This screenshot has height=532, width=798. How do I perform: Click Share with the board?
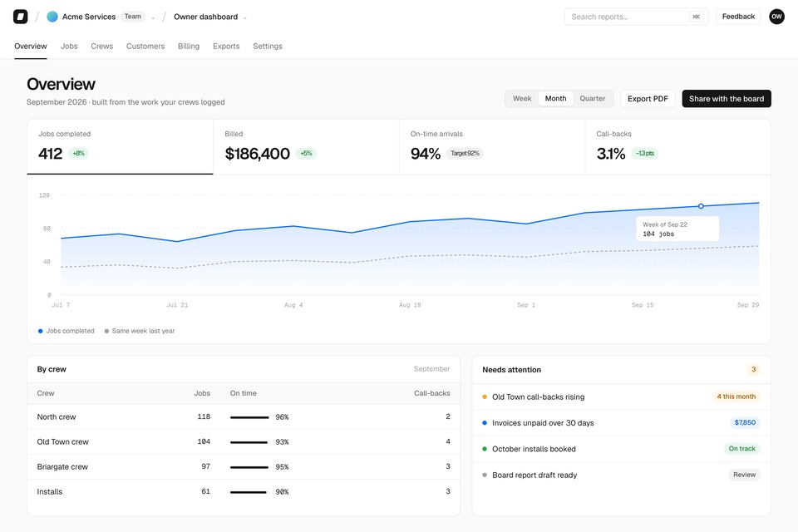[727, 99]
